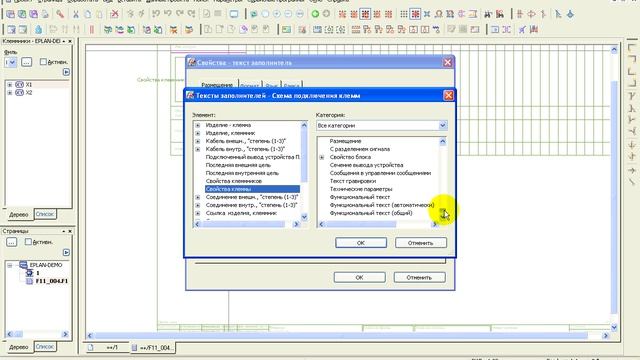Screen dimensions: 640x360
Task: Select 'Свойства клеммников' in element list
Action: tap(233, 181)
